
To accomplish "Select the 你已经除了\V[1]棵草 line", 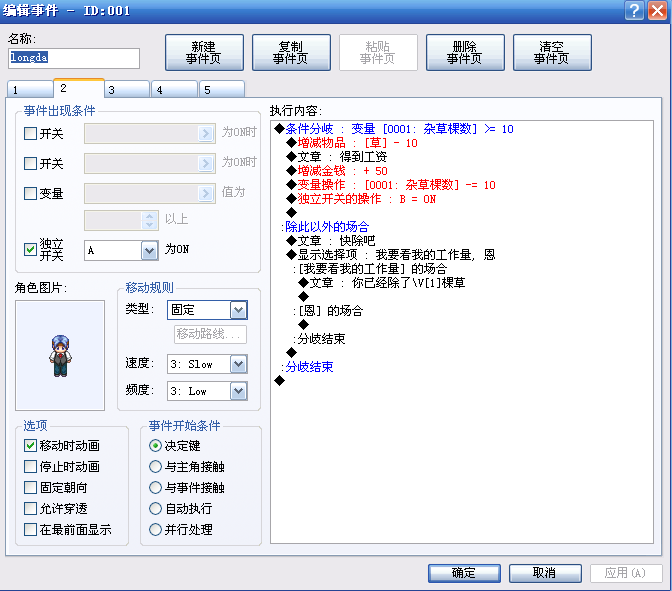I will [x=381, y=283].
